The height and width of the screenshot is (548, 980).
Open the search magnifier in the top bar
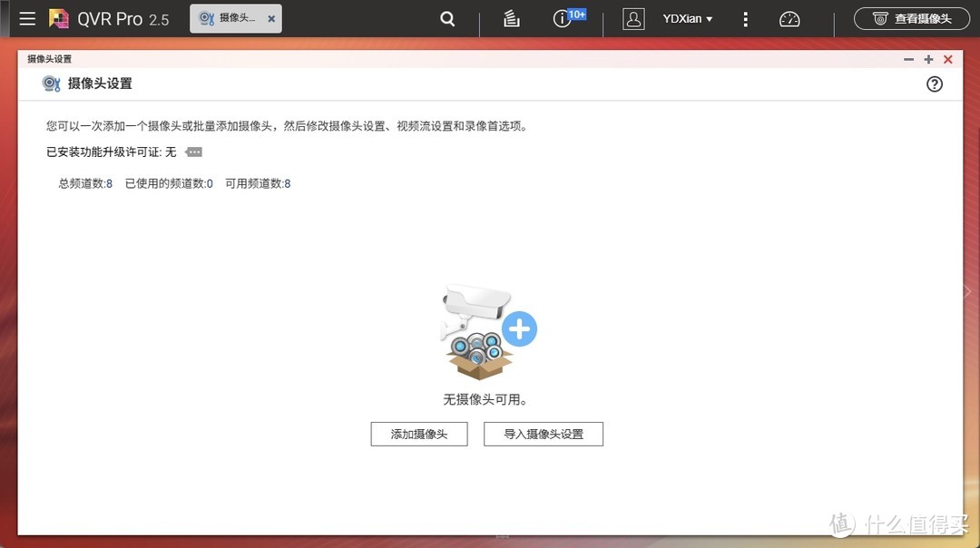[446, 18]
